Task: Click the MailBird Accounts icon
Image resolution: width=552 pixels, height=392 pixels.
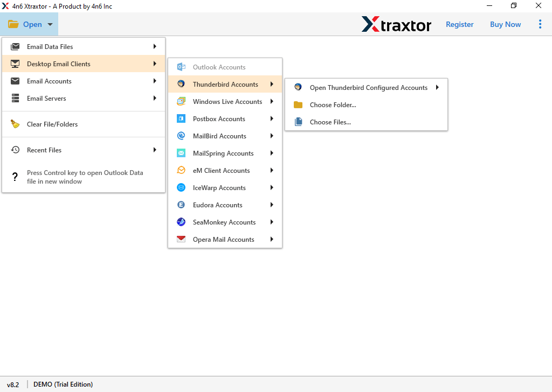Action: [x=182, y=136]
